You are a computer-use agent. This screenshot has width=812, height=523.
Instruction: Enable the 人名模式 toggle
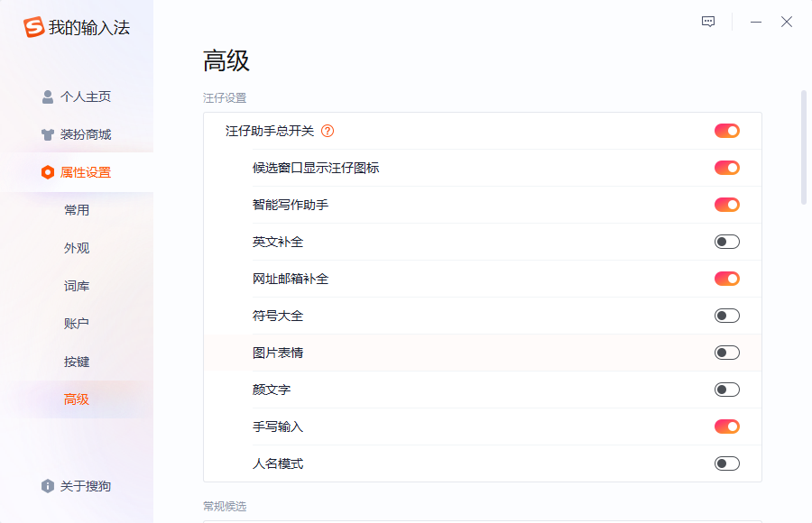point(727,463)
